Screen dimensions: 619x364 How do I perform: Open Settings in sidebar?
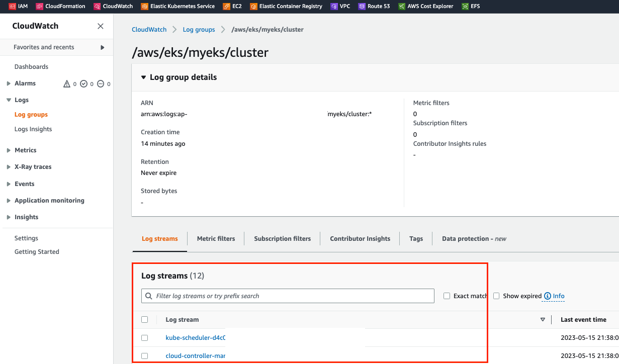(26, 238)
